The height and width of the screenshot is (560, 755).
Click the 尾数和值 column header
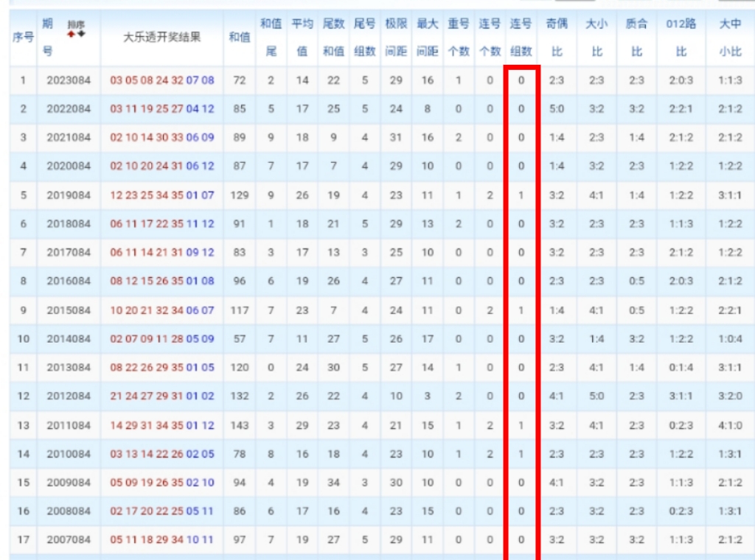point(333,37)
